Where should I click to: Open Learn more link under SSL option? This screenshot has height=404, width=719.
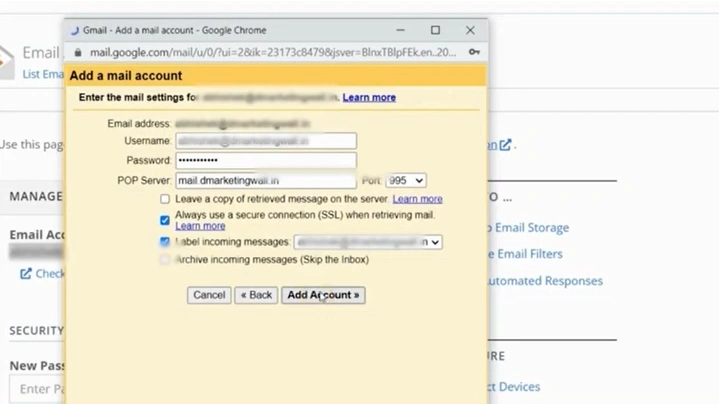[200, 226]
